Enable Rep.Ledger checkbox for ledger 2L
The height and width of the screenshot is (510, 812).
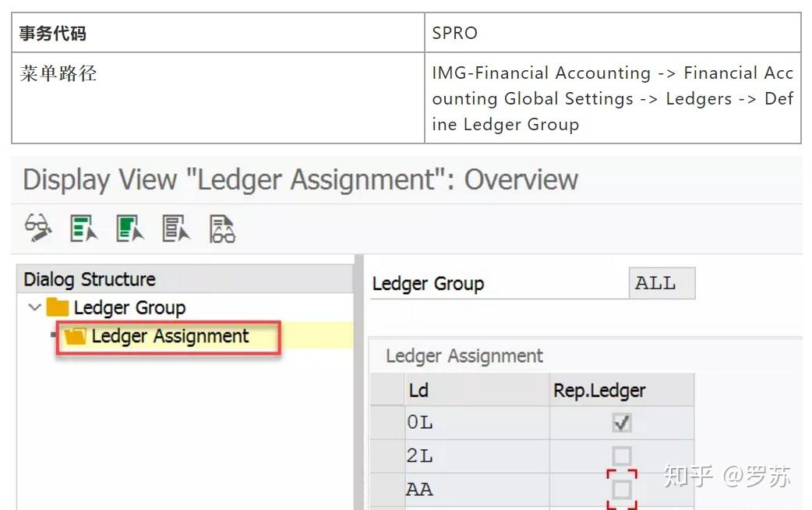[x=621, y=455]
